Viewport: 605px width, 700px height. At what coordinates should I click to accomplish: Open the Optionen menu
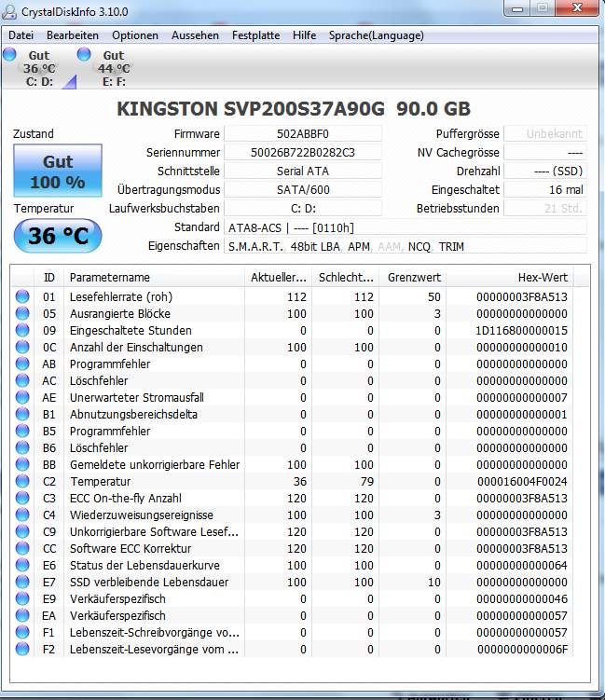pos(135,35)
